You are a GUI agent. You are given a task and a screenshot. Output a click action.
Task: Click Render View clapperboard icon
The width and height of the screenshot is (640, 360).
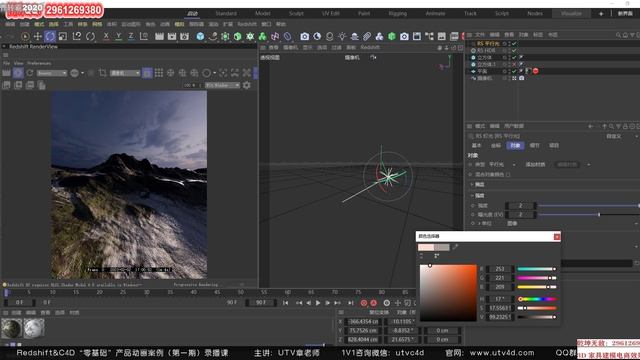(x=160, y=36)
